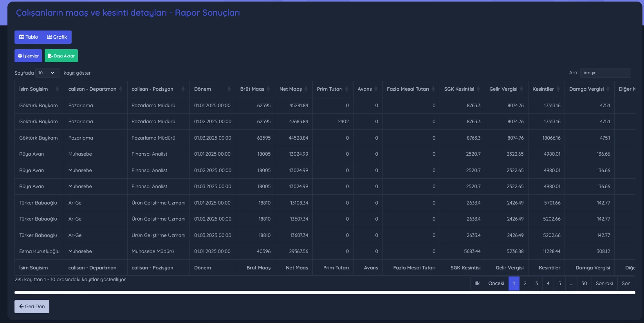Go to page 2 of results

tap(525, 284)
